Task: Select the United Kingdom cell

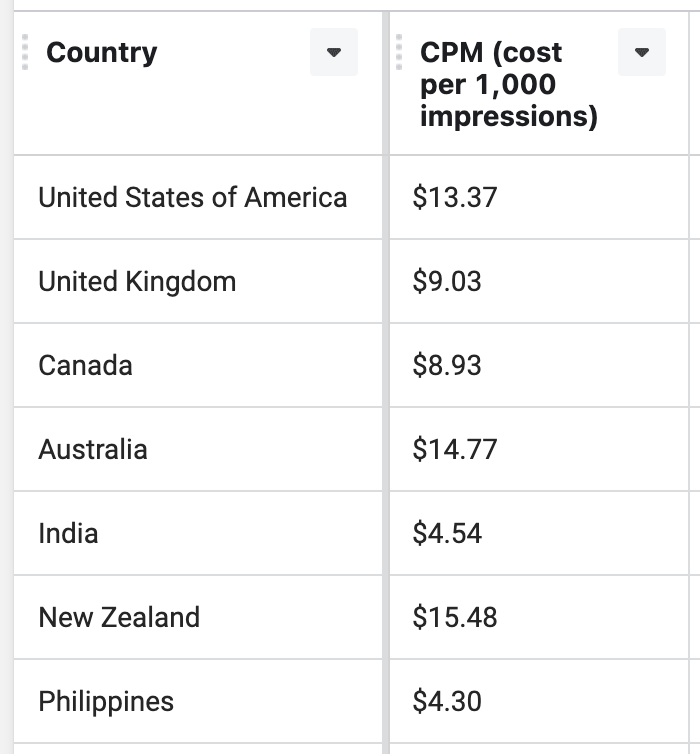Action: click(198, 281)
